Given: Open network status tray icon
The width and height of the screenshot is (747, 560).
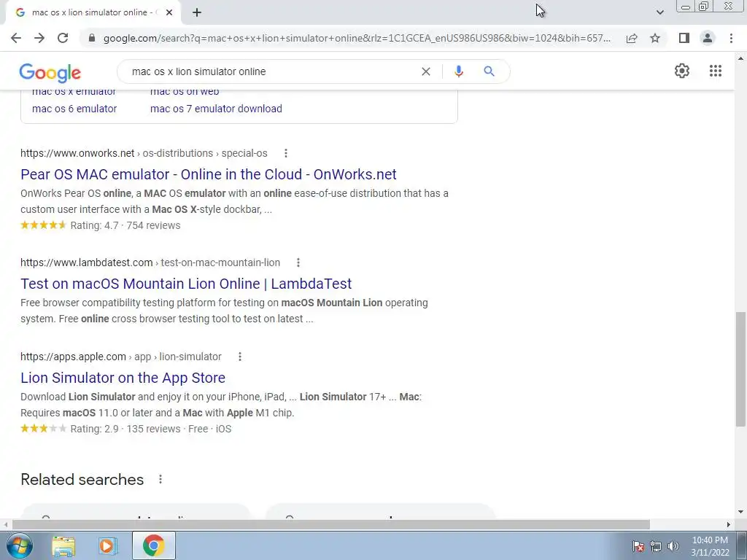Looking at the screenshot, I should click(x=656, y=546).
